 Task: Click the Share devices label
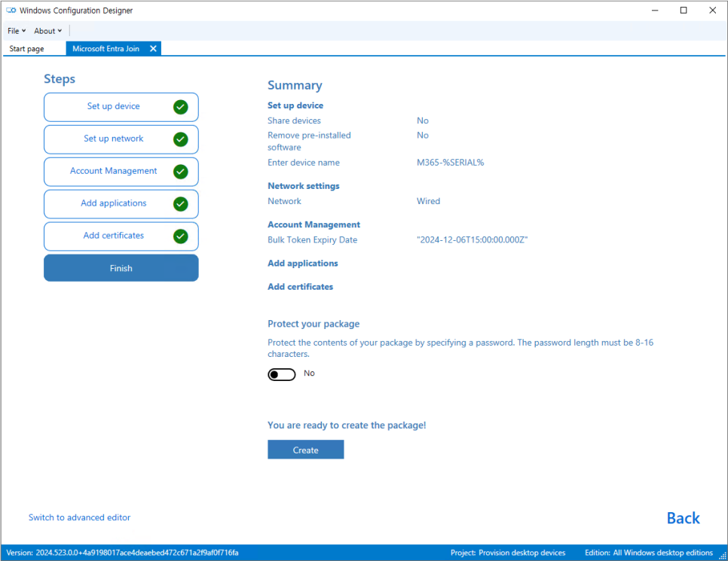(294, 120)
